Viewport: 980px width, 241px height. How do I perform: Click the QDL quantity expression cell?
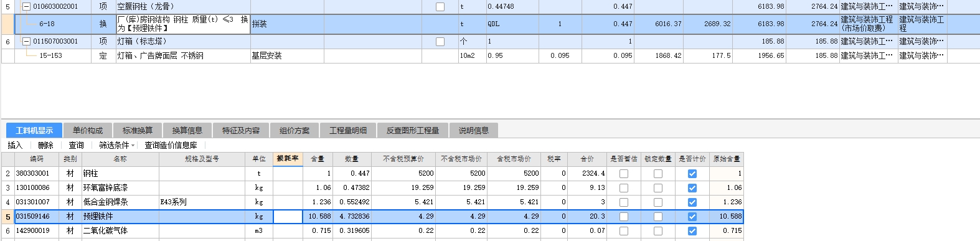point(512,24)
